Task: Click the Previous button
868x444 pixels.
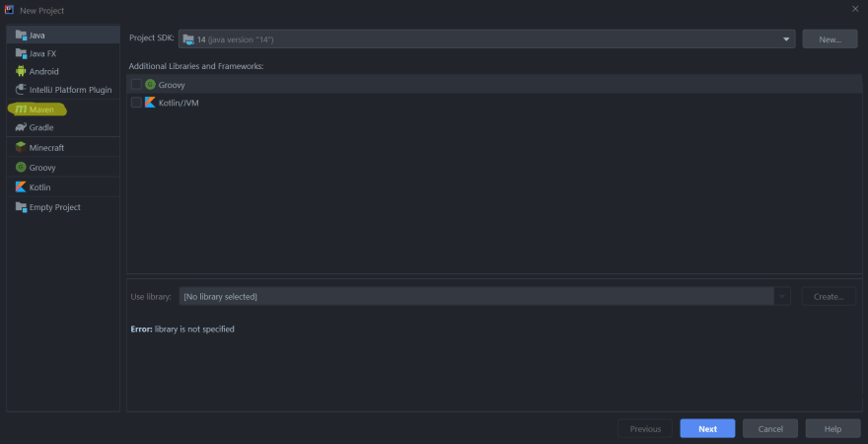Action: [x=645, y=428]
